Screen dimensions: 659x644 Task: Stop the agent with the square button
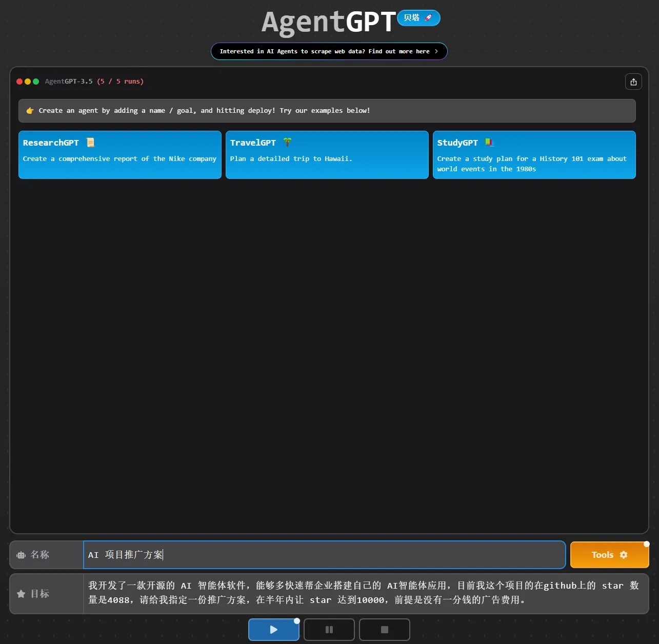click(x=385, y=630)
